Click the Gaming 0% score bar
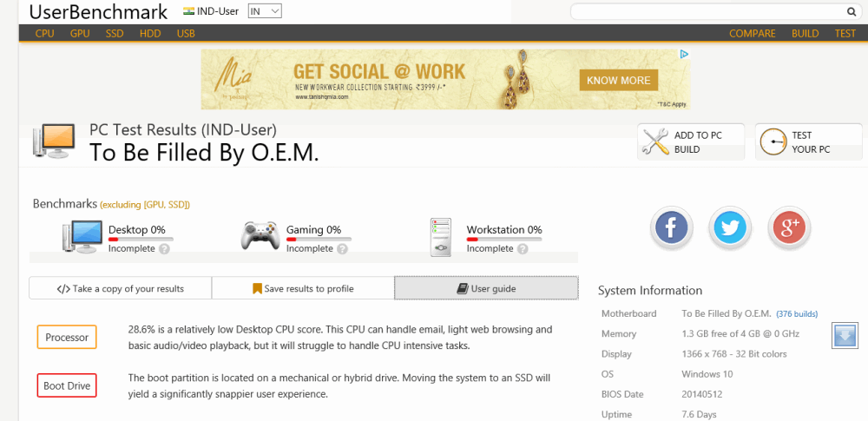868x421 pixels. coord(319,239)
